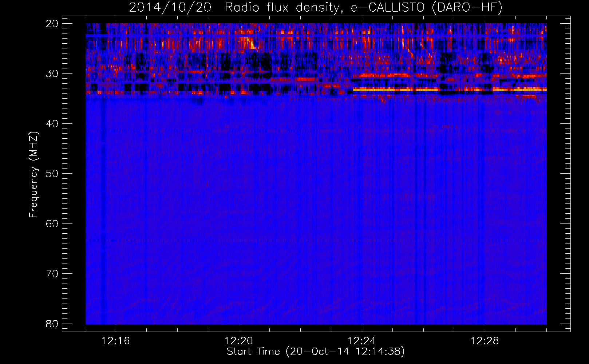Click the 'Frequency (MHZ)' axis label
Screen dimensions: 589x364
33,175
